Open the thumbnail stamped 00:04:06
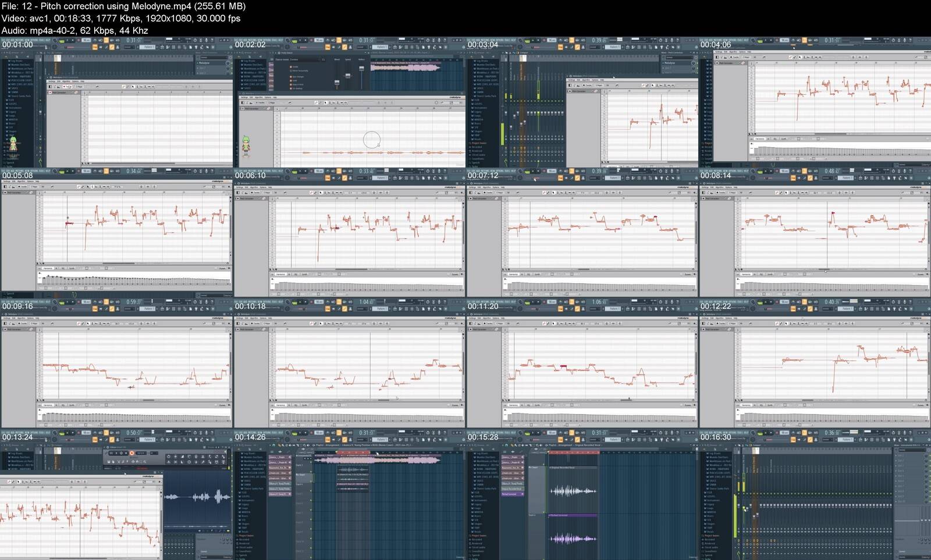931x560 pixels. [815, 102]
